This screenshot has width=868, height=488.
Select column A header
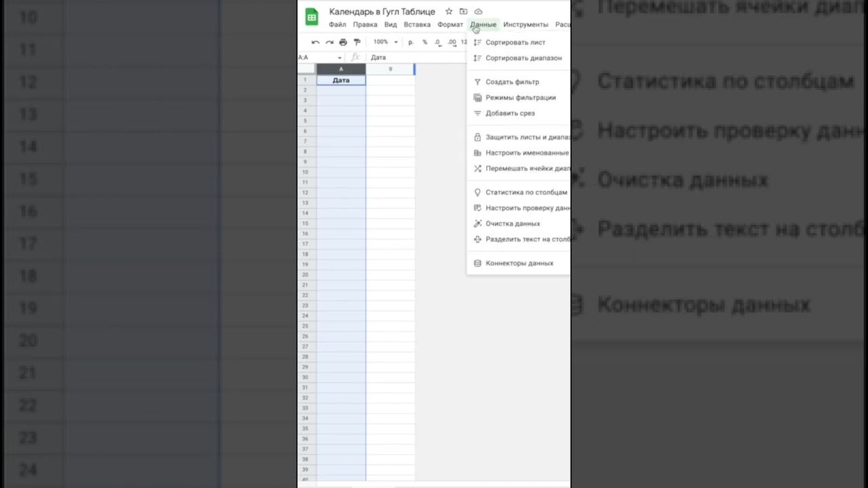pyautogui.click(x=341, y=69)
